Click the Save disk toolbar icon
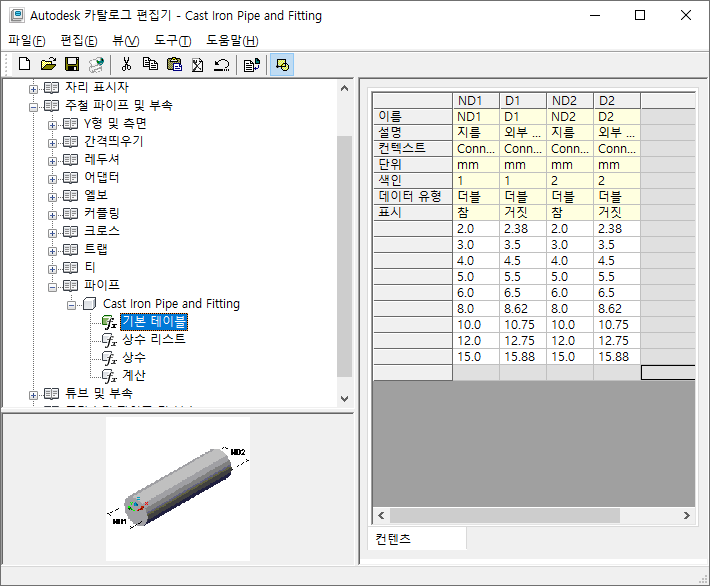The height and width of the screenshot is (586, 710). pyautogui.click(x=72, y=65)
